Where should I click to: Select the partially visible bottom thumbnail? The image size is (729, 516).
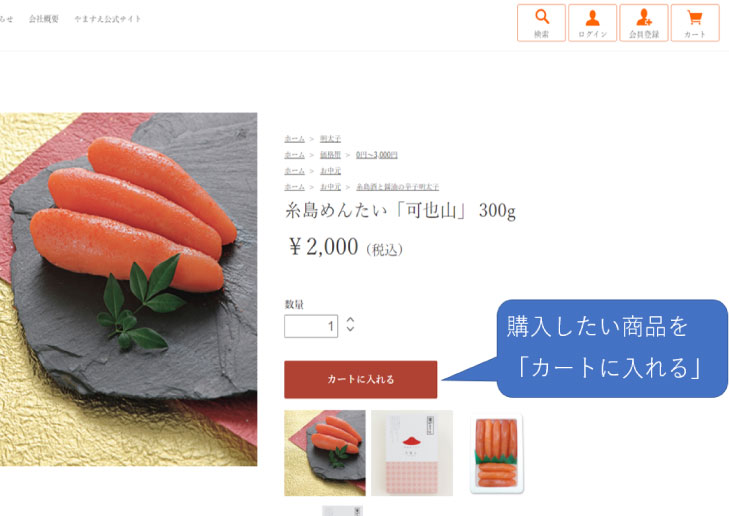(343, 511)
